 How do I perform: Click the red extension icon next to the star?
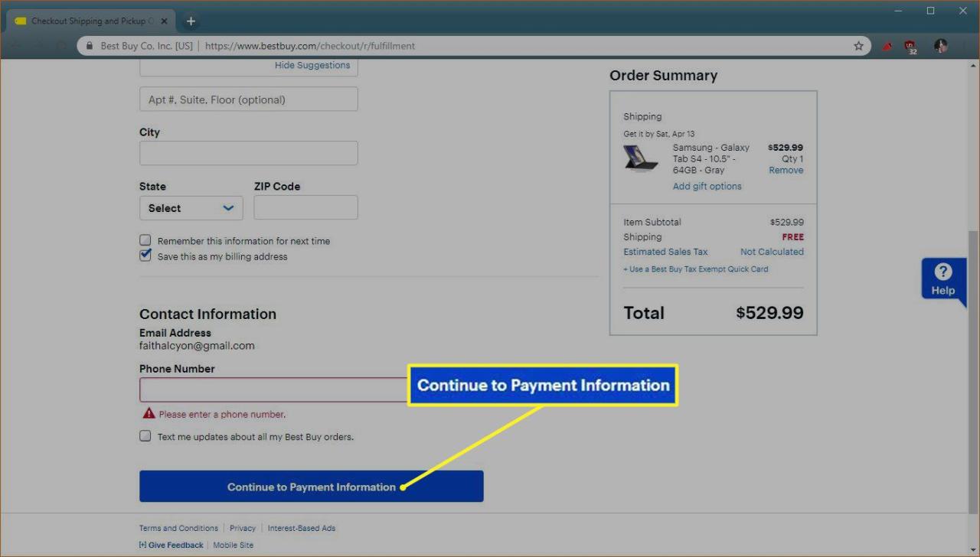click(x=887, y=46)
